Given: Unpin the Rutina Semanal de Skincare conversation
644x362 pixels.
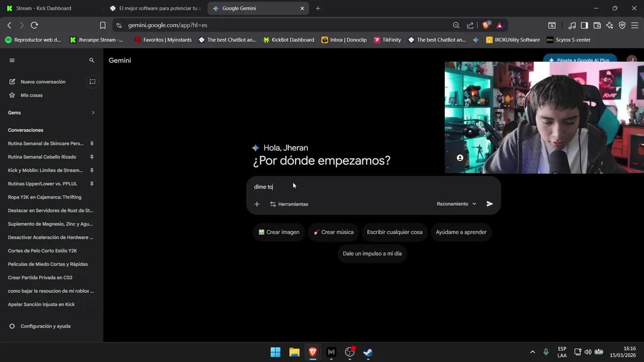Looking at the screenshot, I should point(91,143).
